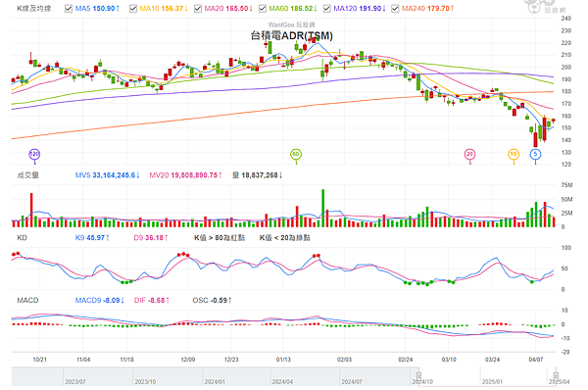Click the MACD indicator panel label
The height and width of the screenshot is (390, 588).
(x=27, y=301)
